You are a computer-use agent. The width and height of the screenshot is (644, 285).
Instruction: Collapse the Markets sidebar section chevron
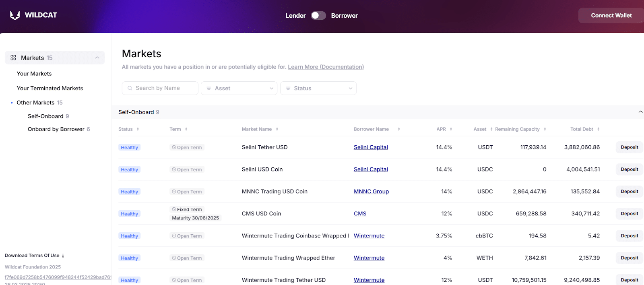click(x=97, y=58)
